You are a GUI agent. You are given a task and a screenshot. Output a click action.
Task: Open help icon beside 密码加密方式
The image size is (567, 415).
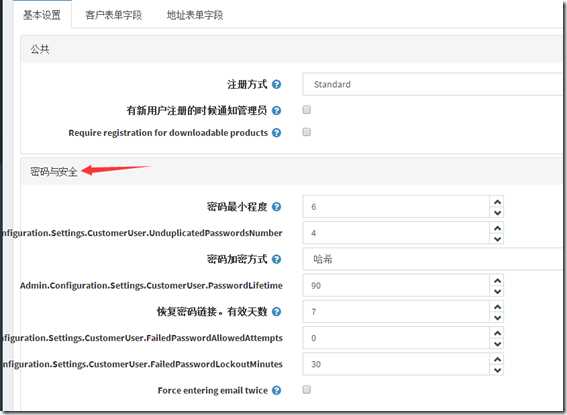[x=276, y=259]
